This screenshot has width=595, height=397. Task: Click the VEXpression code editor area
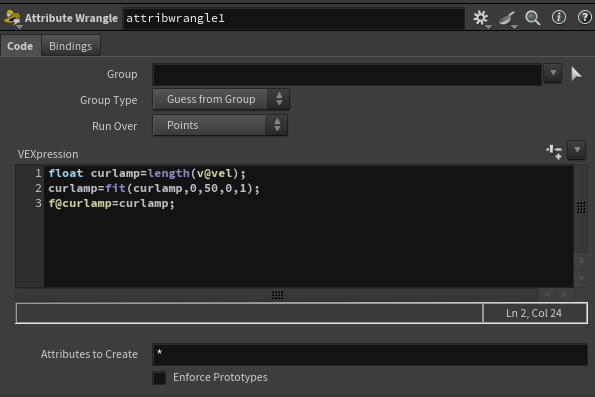tap(308, 226)
